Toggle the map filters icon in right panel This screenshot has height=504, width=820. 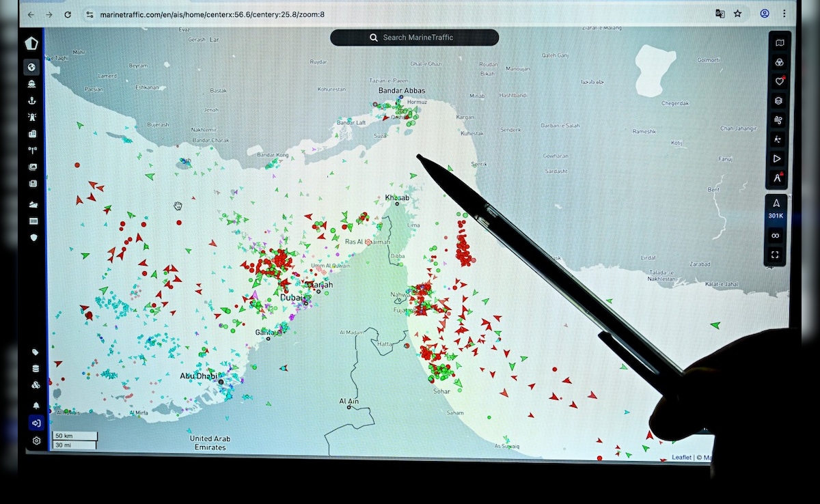click(778, 62)
